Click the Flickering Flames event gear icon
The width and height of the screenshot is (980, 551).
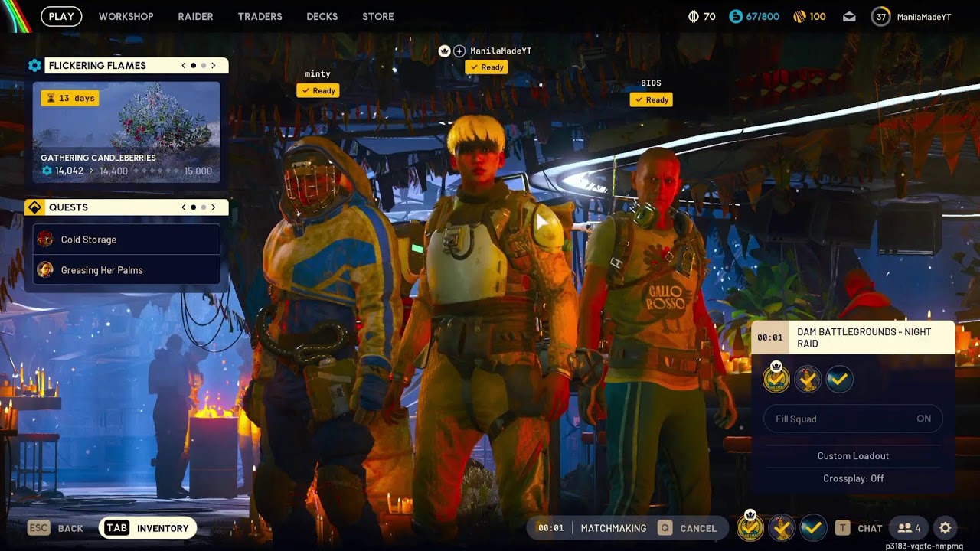(x=34, y=65)
